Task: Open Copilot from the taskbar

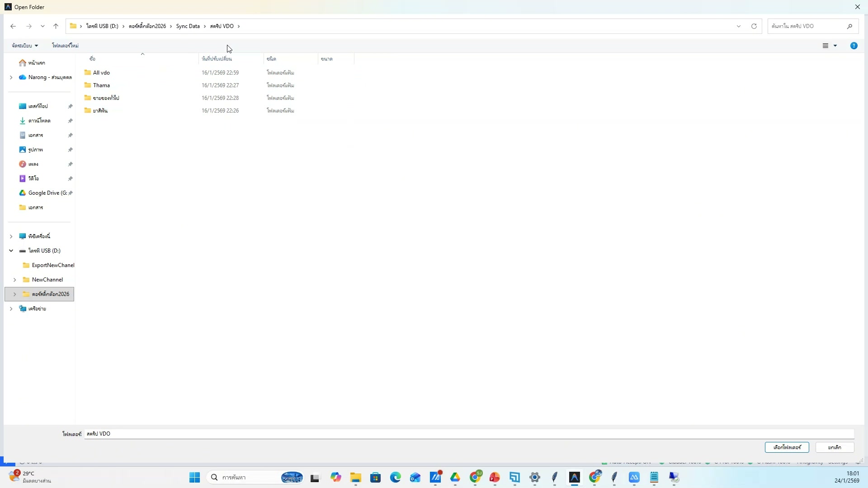Action: tap(336, 477)
